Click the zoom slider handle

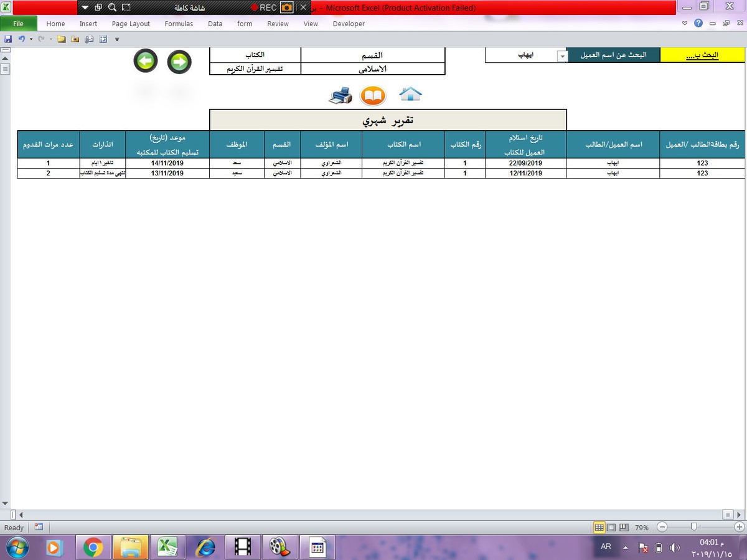[x=694, y=527]
